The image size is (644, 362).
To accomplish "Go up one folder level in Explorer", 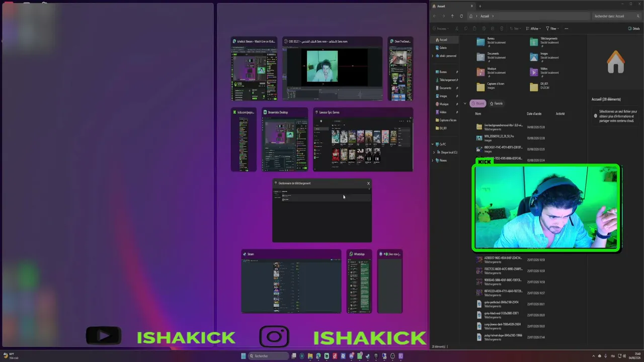I will [452, 16].
